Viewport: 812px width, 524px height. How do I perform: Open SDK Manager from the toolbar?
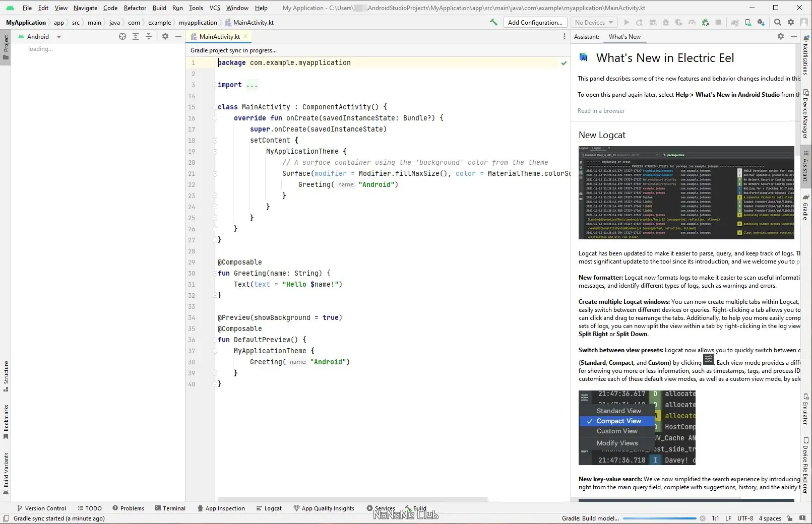[x=761, y=22]
